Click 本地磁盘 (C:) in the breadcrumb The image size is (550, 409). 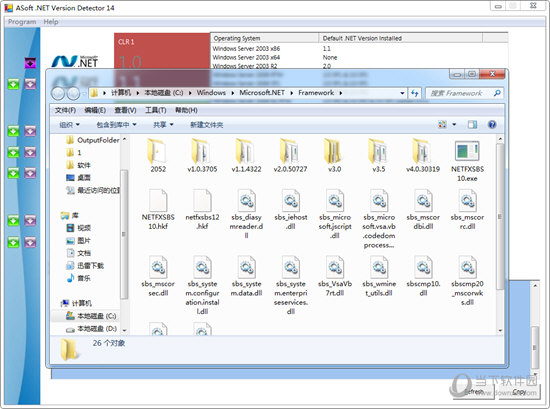click(x=164, y=93)
